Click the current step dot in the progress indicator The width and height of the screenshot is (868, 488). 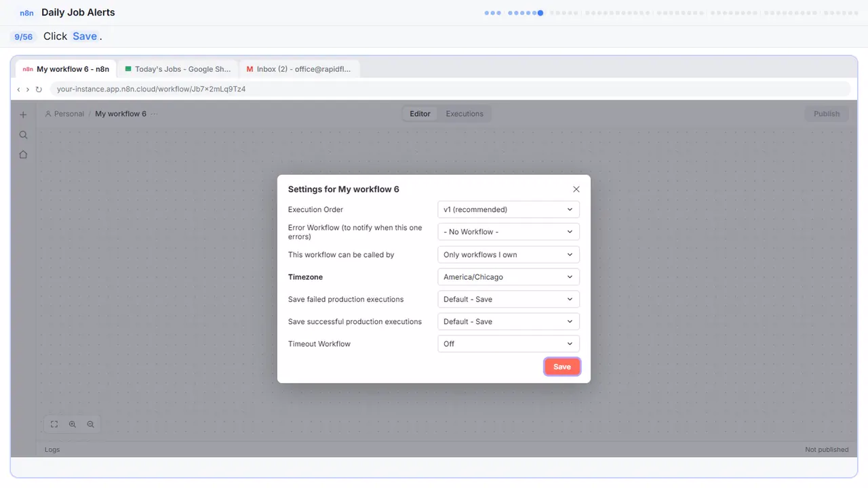point(540,13)
